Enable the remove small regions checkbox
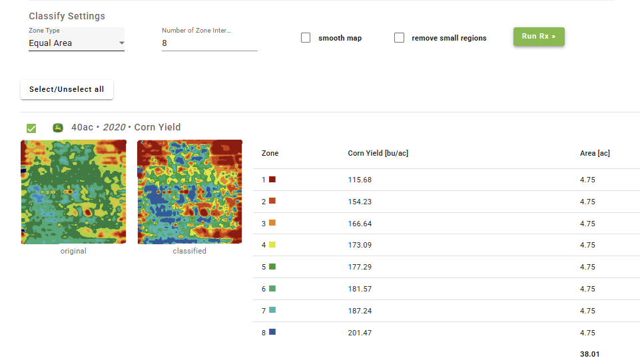 pyautogui.click(x=399, y=38)
